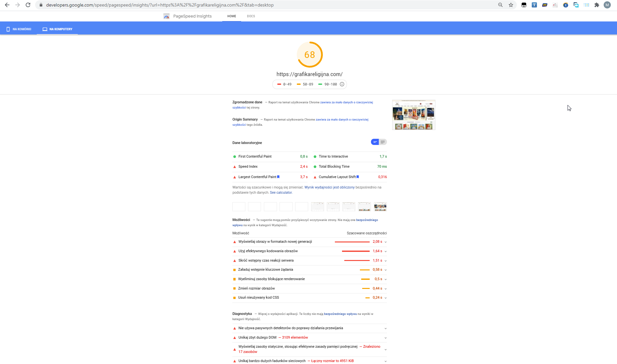
Task: Open the blue arrow windows extension icon
Action: [x=576, y=5]
